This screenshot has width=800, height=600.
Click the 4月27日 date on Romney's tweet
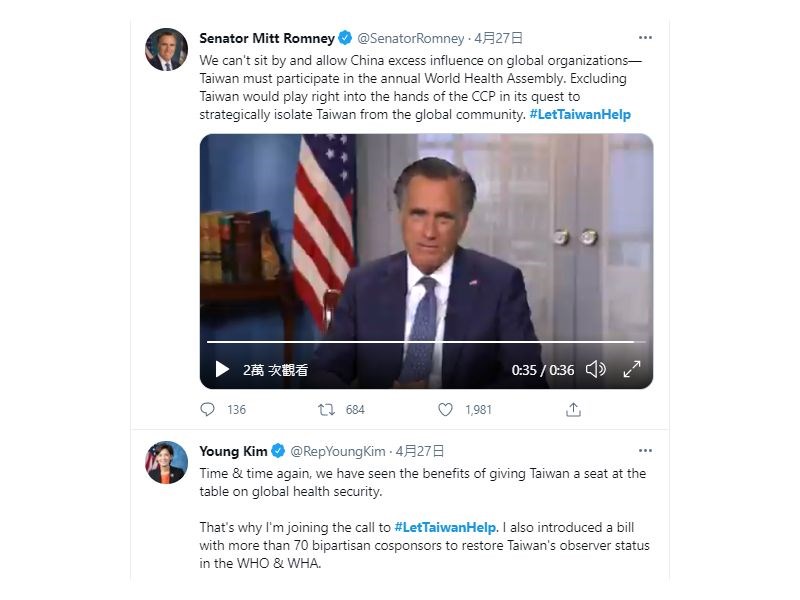[499, 38]
